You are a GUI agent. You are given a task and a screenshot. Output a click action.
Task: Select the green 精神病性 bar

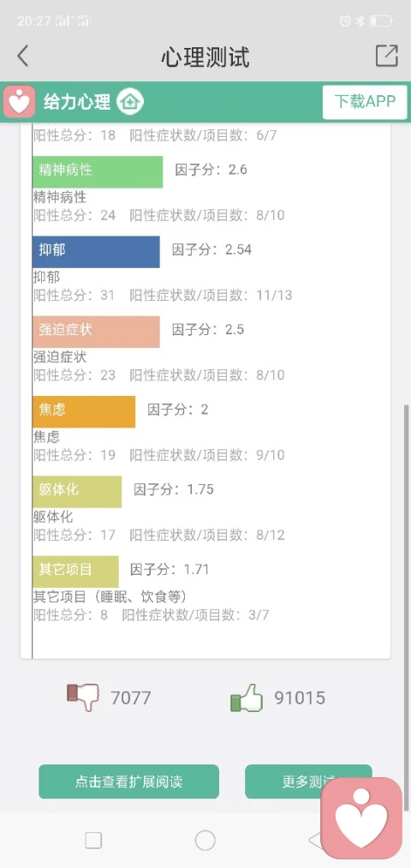pyautogui.click(x=98, y=171)
